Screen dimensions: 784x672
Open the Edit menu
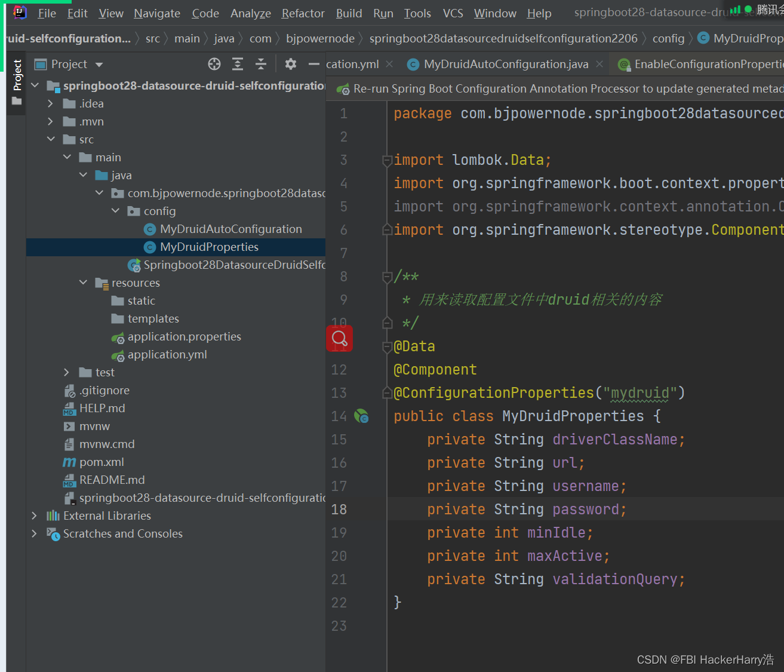pyautogui.click(x=78, y=13)
